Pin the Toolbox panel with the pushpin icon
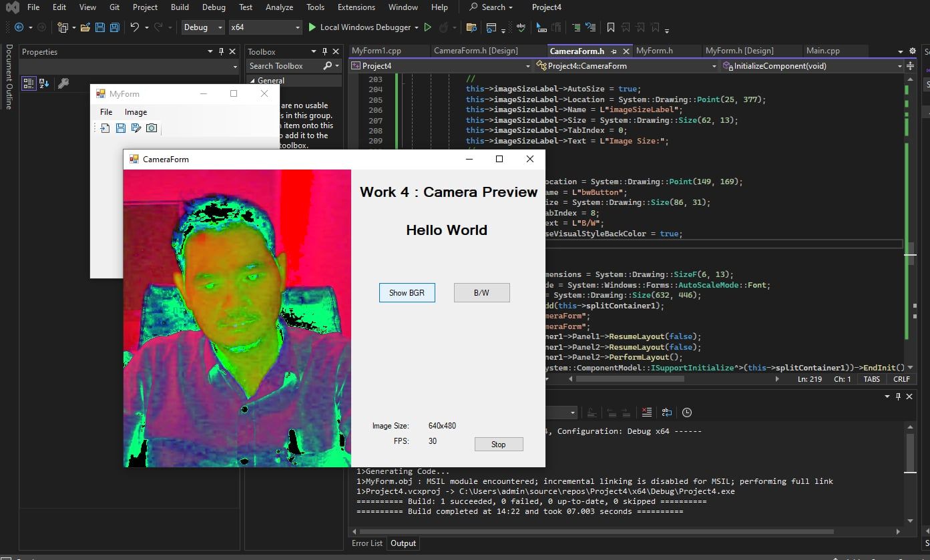The image size is (930, 560). 325,51
